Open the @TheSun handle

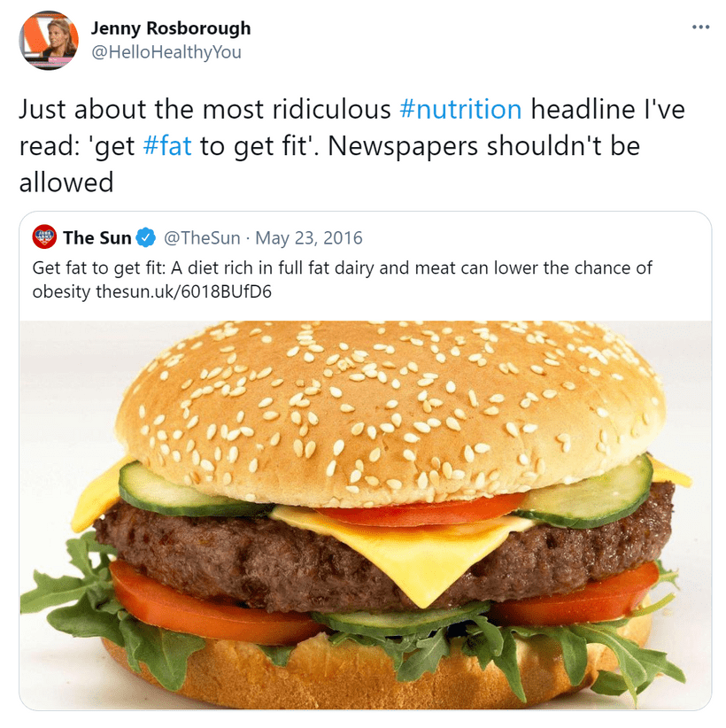[202, 237]
